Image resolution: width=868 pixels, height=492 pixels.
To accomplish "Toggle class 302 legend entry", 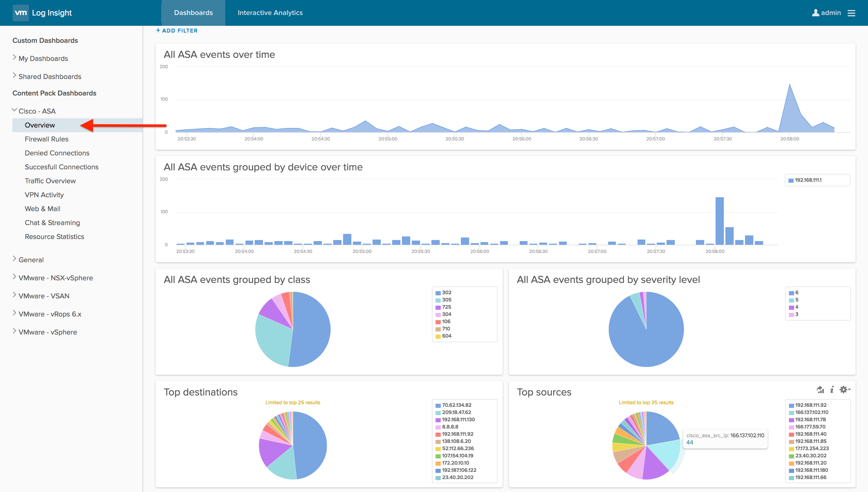I will pyautogui.click(x=446, y=293).
